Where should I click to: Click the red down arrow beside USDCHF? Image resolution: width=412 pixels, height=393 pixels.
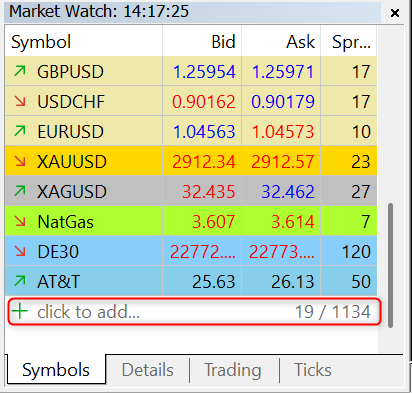point(20,101)
